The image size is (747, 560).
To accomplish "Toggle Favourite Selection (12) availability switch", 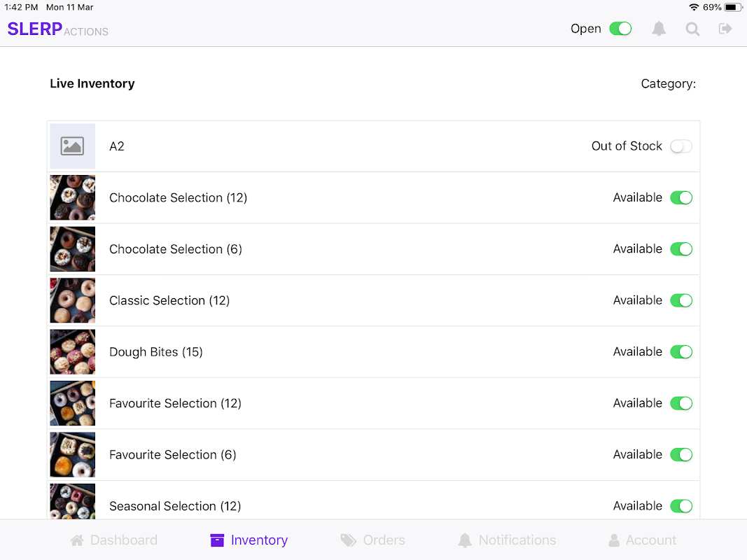I will click(680, 403).
